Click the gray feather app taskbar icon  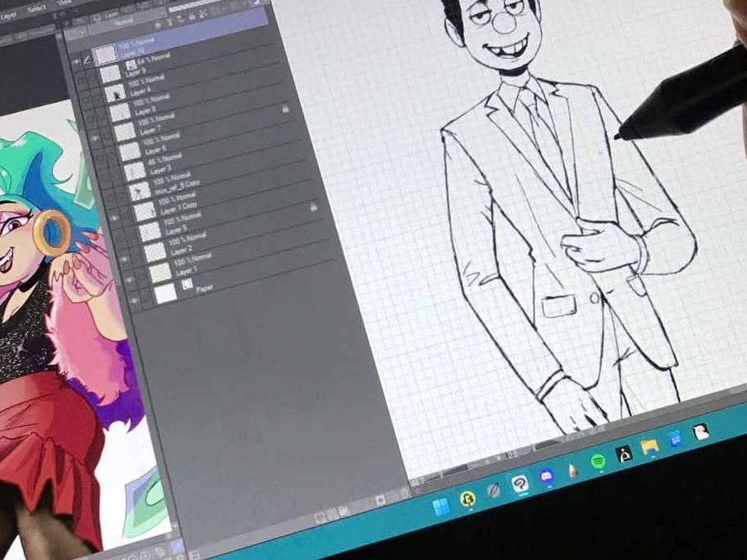pos(494,490)
